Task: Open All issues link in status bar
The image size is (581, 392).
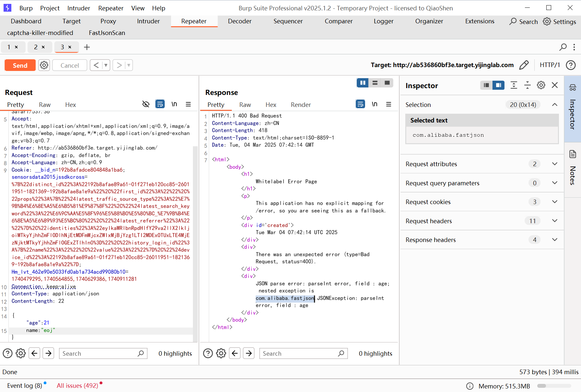Action: pyautogui.click(x=77, y=386)
